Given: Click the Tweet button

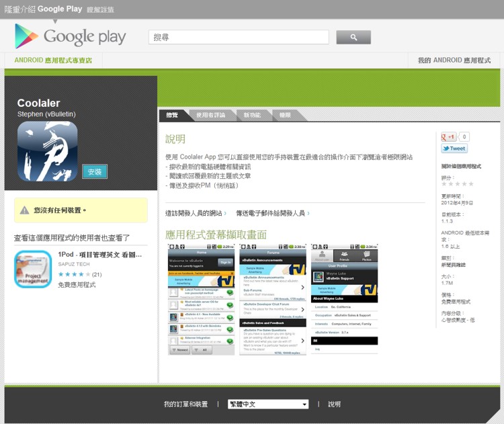Looking at the screenshot, I should click(454, 149).
